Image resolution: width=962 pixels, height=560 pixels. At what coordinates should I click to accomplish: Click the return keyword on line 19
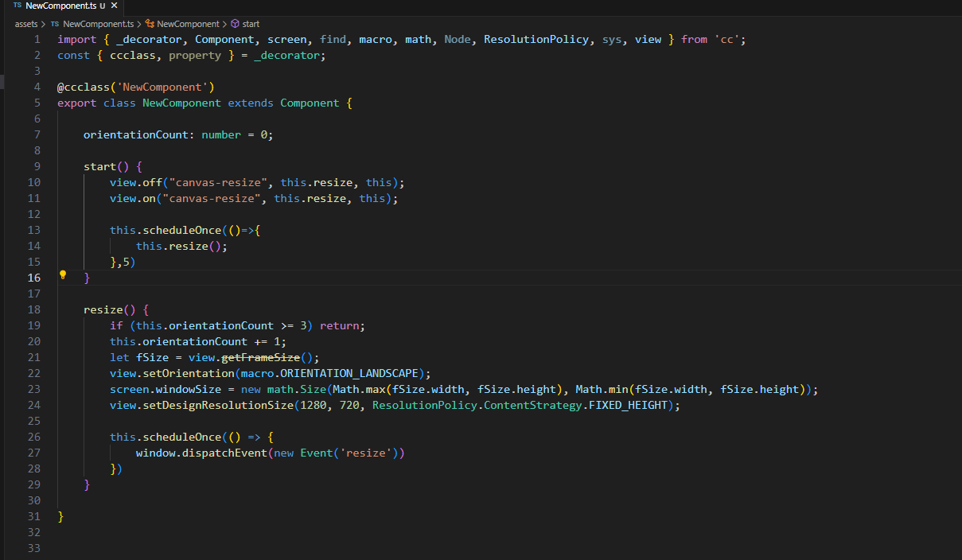click(x=340, y=325)
